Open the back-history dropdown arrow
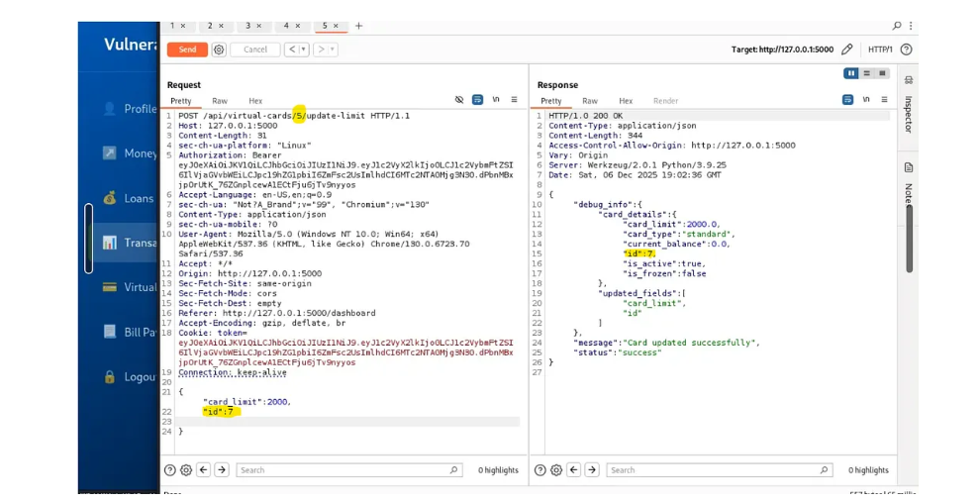The image size is (980, 502). click(304, 50)
